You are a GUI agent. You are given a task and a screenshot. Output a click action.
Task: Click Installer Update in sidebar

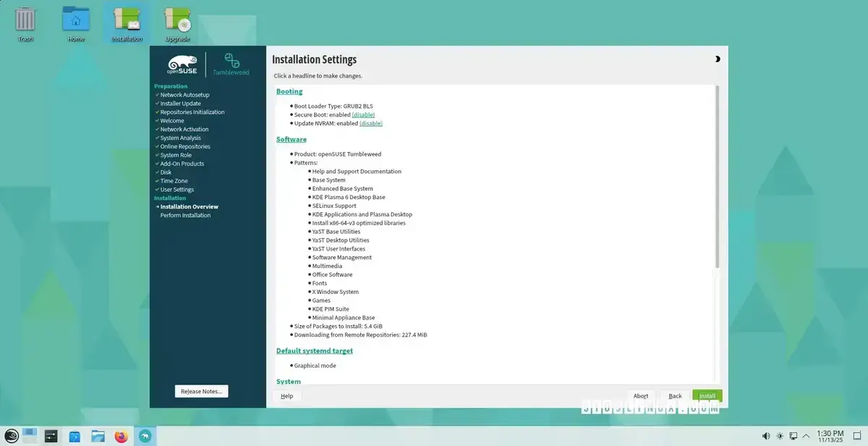tap(180, 104)
